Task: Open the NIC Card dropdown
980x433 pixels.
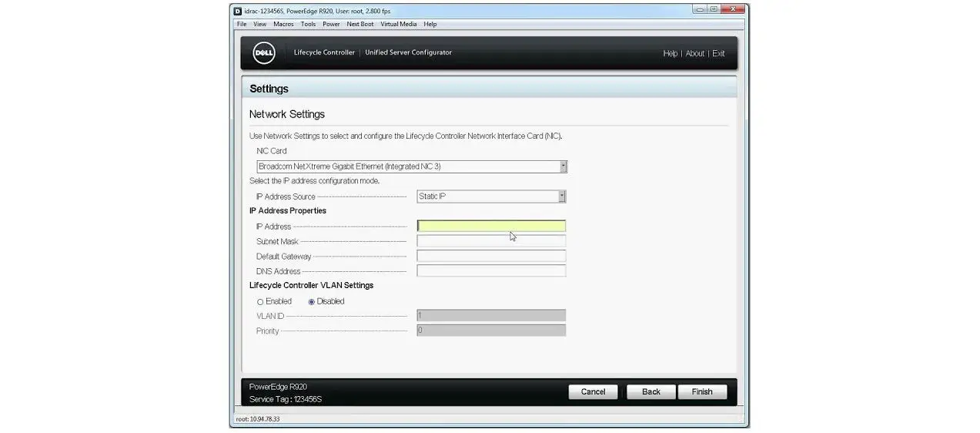Action: (412, 166)
